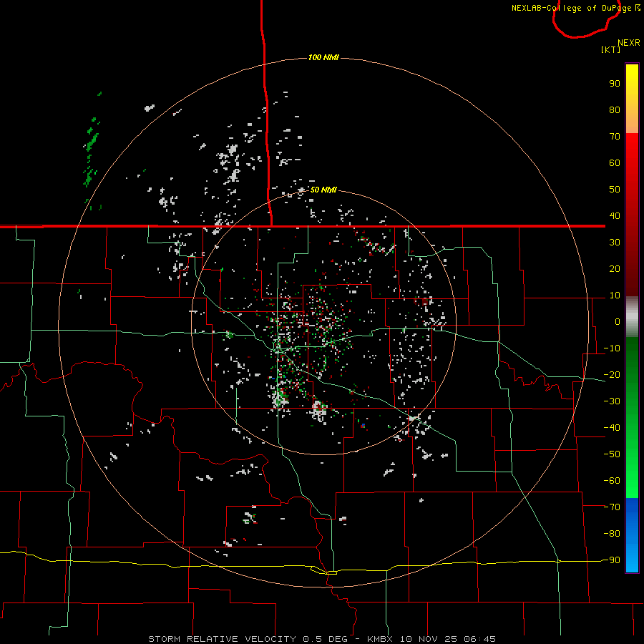The height and width of the screenshot is (644, 644).
Task: Click the -70 value on velocity scale
Action: [612, 507]
